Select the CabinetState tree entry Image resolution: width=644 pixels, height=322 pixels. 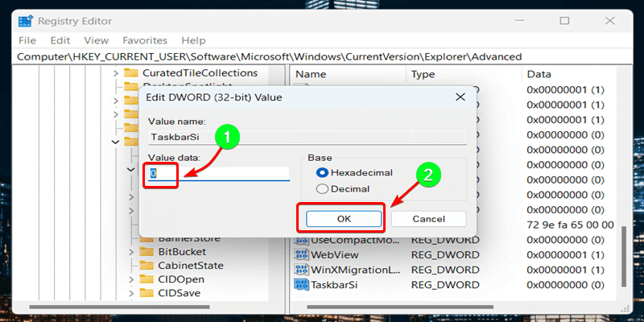[191, 266]
